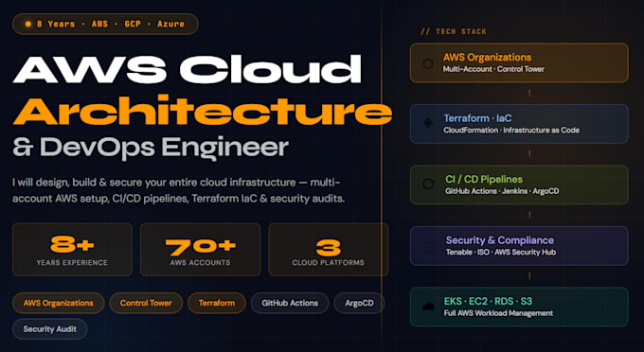
Task: Click the CloudFormation · Infrastructure as Code subtitle
Action: [x=511, y=130]
